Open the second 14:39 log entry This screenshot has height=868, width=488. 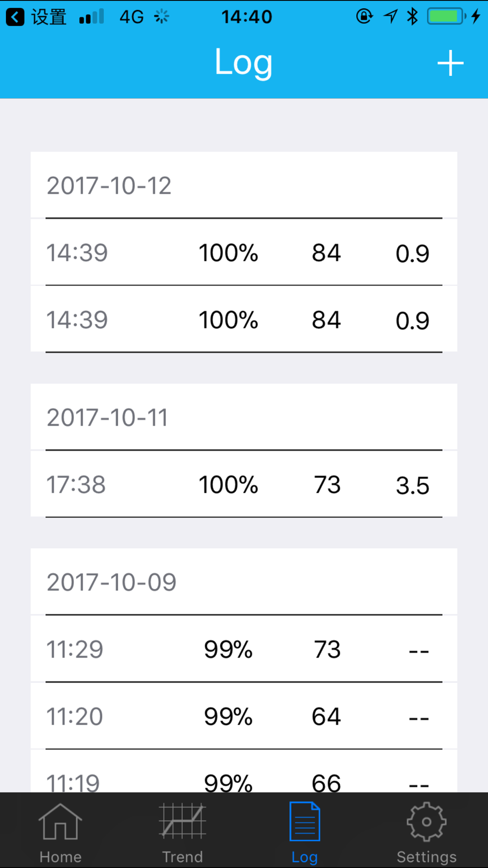coord(244,319)
